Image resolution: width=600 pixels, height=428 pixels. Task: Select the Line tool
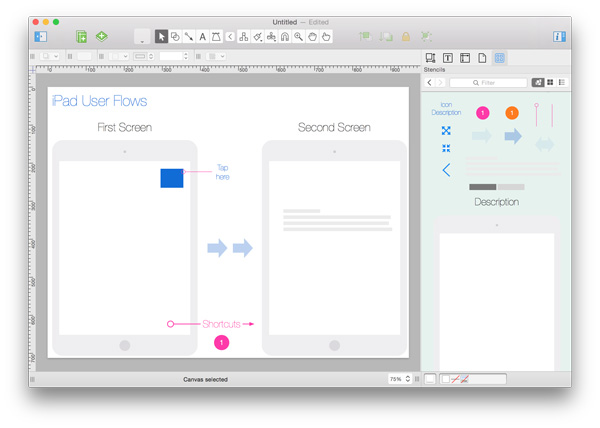tap(189, 37)
